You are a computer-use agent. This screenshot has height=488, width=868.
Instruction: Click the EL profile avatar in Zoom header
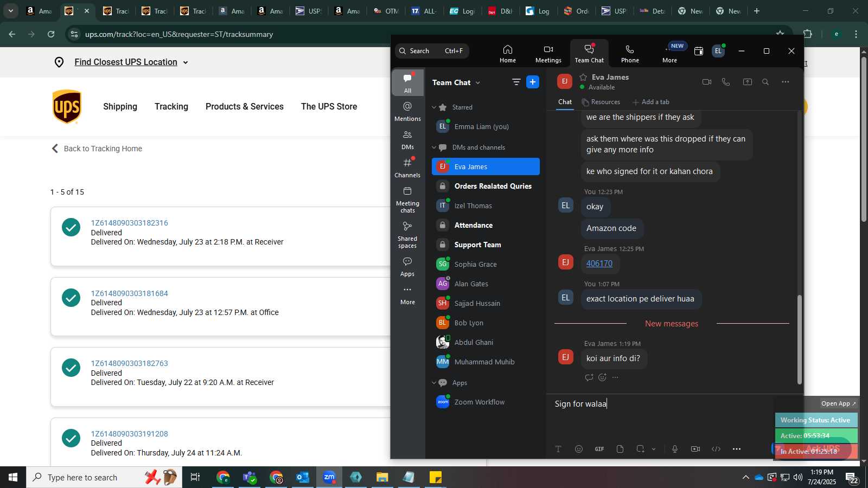coord(718,51)
